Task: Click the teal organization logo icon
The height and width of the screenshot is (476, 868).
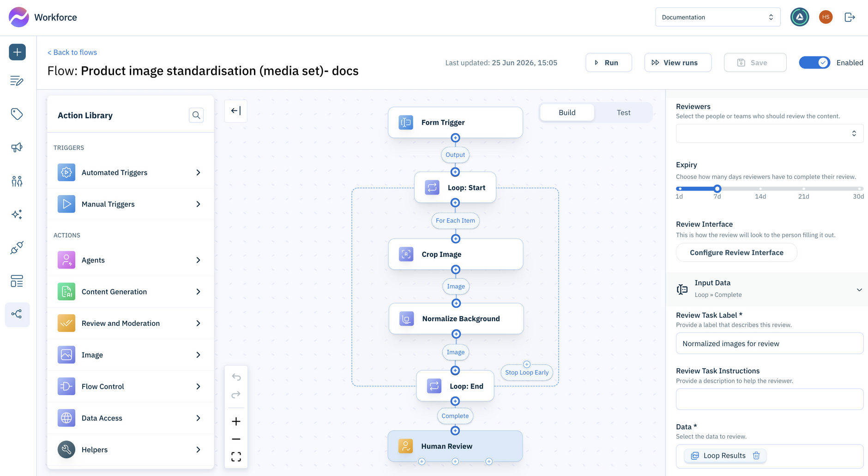Action: 800,17
